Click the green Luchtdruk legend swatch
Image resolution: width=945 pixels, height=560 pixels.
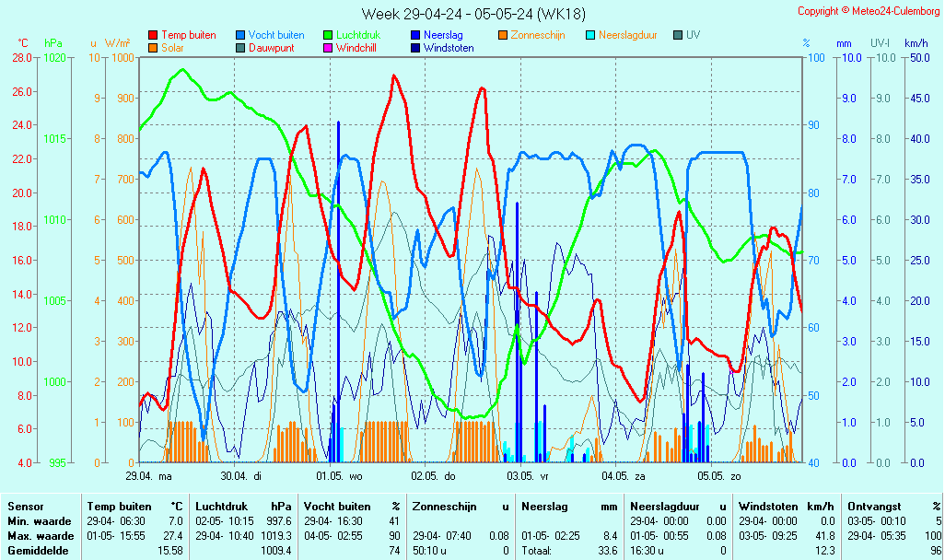[x=328, y=35]
